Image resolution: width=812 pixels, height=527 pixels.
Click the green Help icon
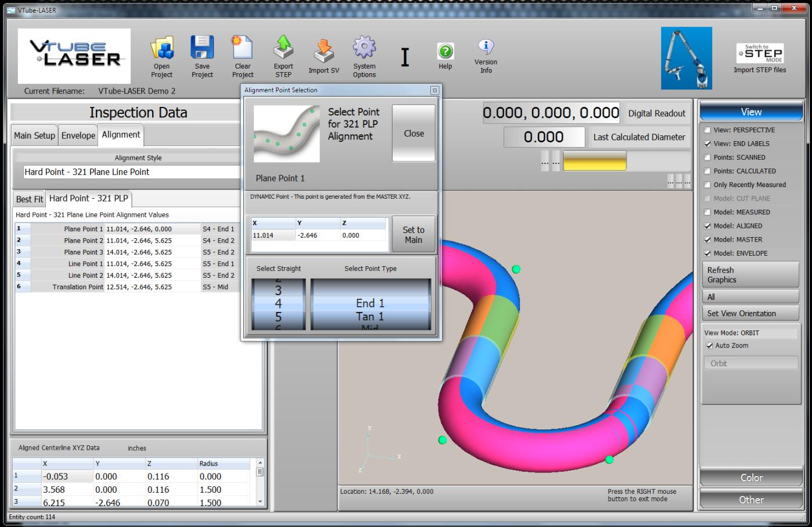pyautogui.click(x=445, y=52)
